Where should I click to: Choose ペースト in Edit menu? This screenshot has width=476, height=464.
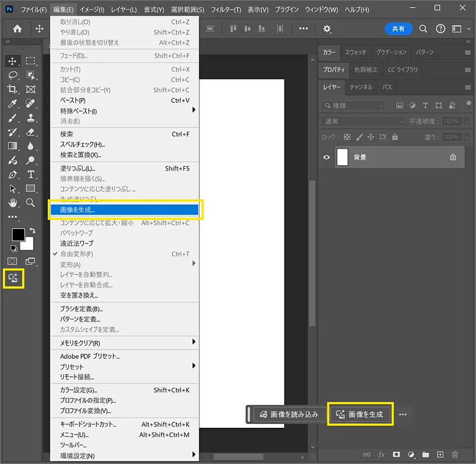124,100
